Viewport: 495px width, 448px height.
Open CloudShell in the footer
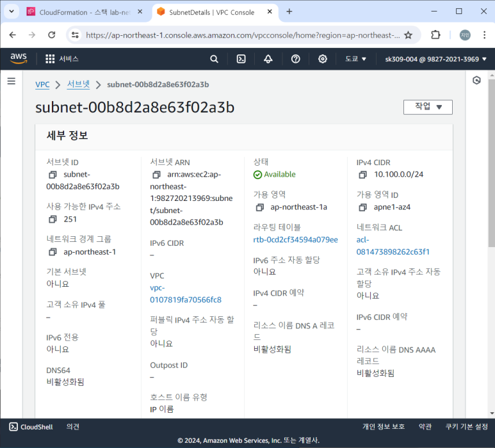coord(31,427)
